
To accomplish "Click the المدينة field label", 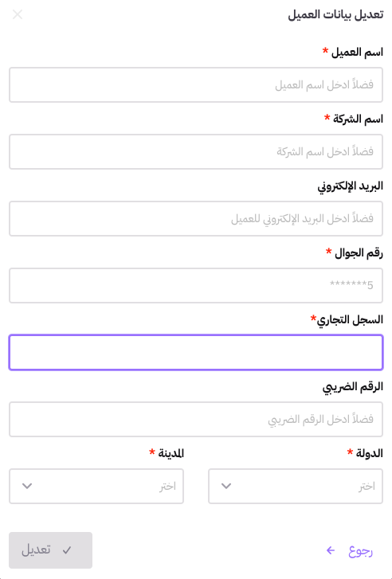I will [x=171, y=453].
